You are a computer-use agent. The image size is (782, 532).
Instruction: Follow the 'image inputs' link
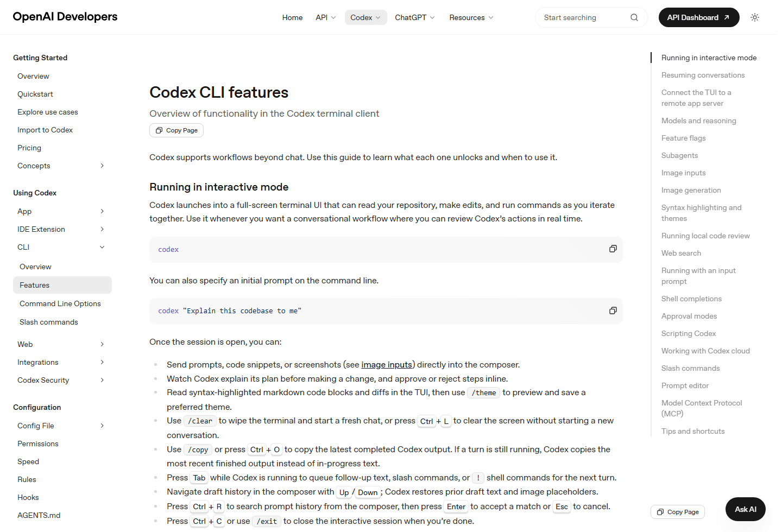(387, 365)
